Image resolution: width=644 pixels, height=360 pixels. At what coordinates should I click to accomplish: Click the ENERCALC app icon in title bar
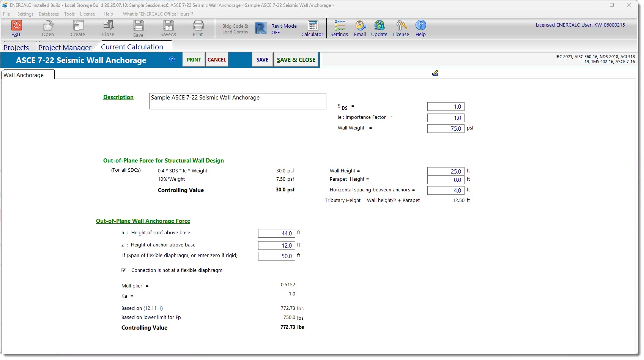5,5
